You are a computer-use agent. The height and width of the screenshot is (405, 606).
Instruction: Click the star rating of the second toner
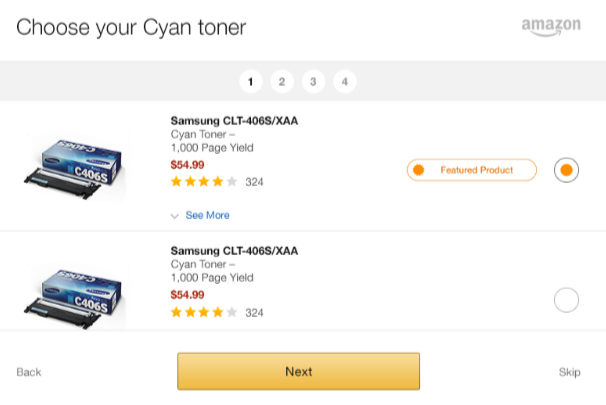pos(204,312)
